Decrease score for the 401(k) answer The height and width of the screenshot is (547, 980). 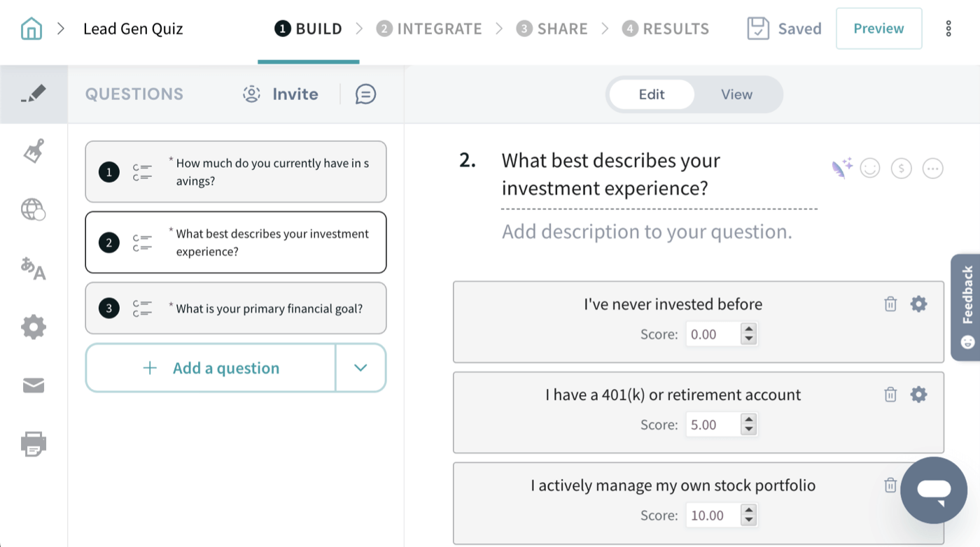click(749, 429)
